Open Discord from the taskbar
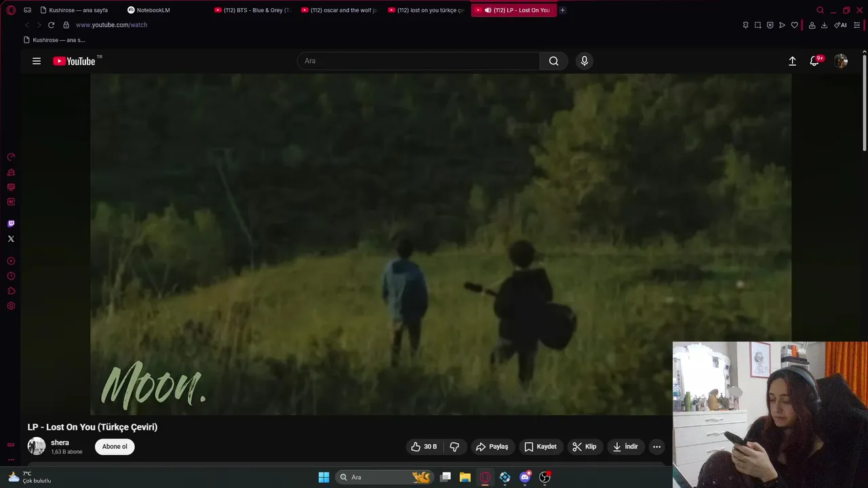Screen dimensions: 868x488 (x=525, y=477)
